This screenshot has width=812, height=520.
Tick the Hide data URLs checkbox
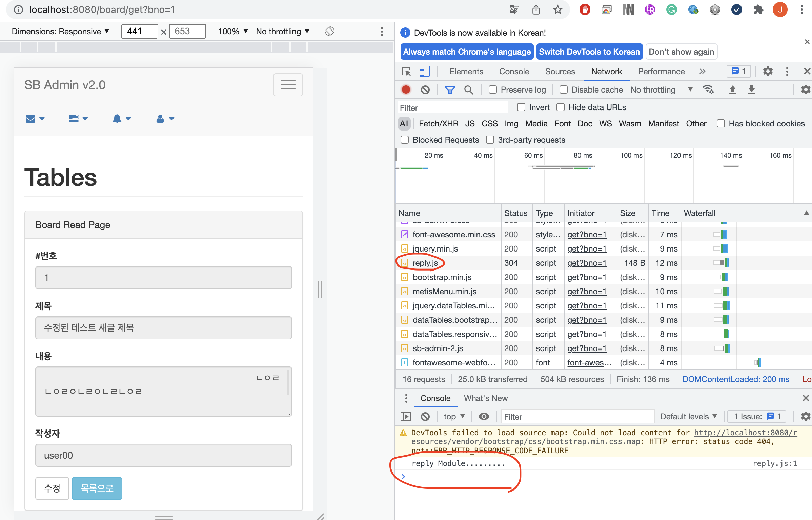click(561, 107)
